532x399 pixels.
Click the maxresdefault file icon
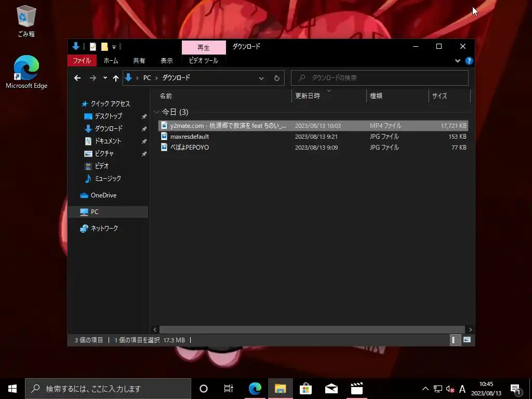point(164,137)
